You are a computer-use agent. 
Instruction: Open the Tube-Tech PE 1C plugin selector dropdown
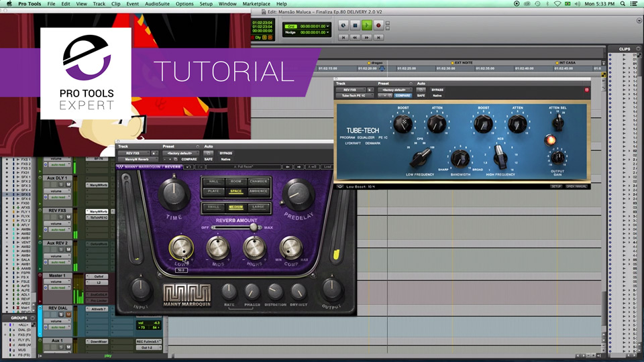pos(354,96)
